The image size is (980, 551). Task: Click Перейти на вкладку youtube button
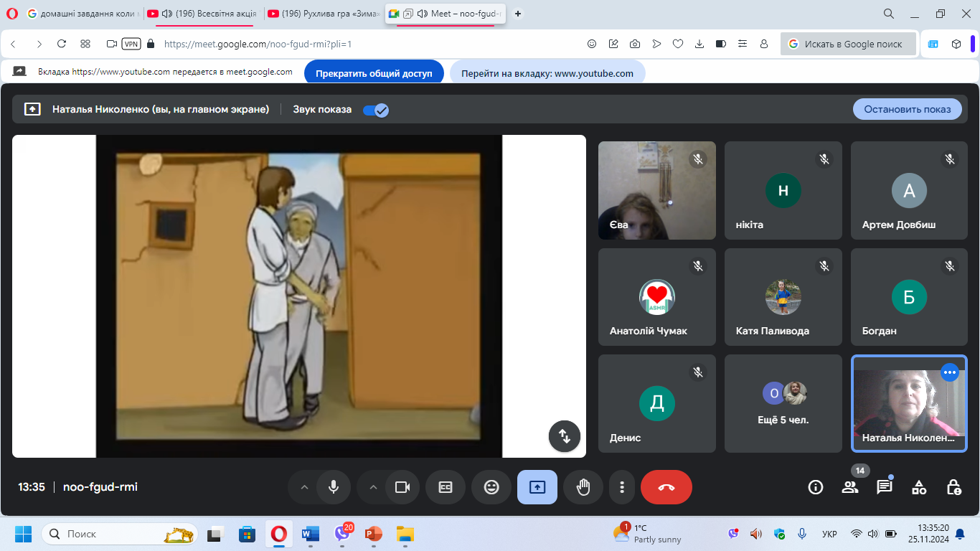point(547,73)
